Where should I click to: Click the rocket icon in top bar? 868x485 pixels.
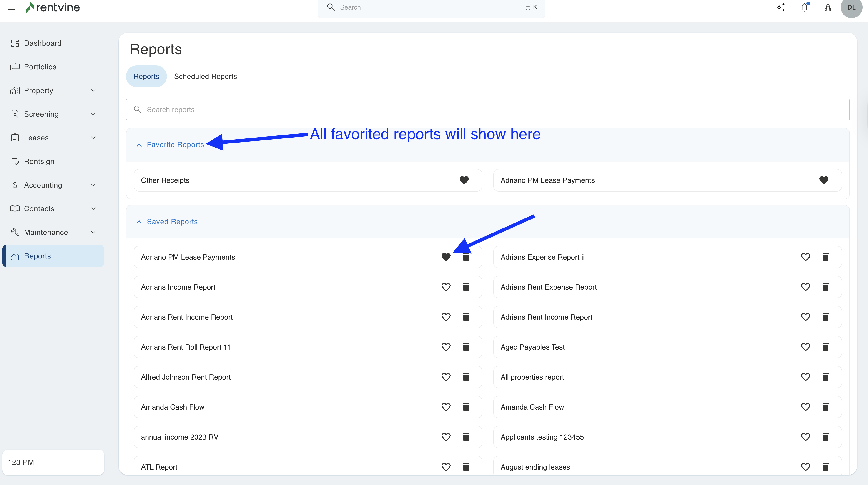click(x=828, y=7)
